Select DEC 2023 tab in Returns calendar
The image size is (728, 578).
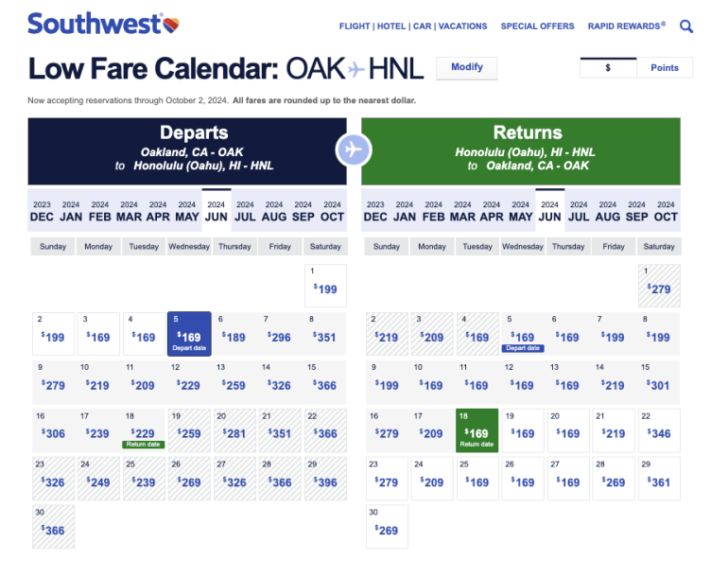point(375,211)
